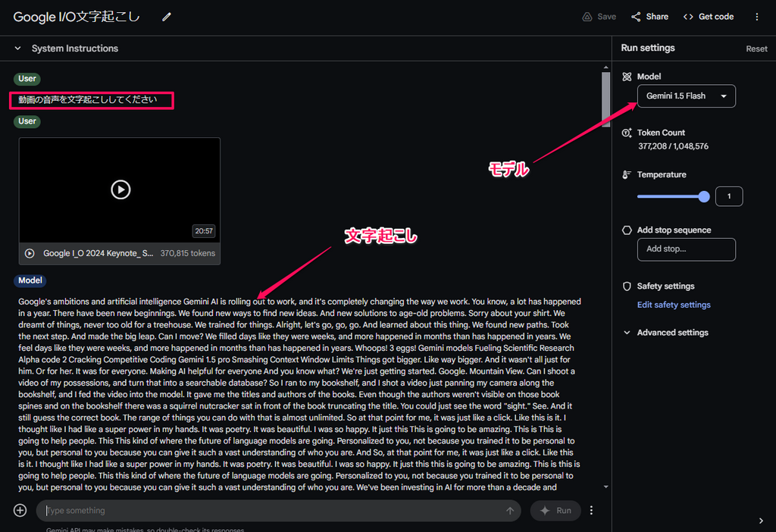This screenshot has width=776, height=532.
Task: Click the second User role label above video
Action: (27, 121)
